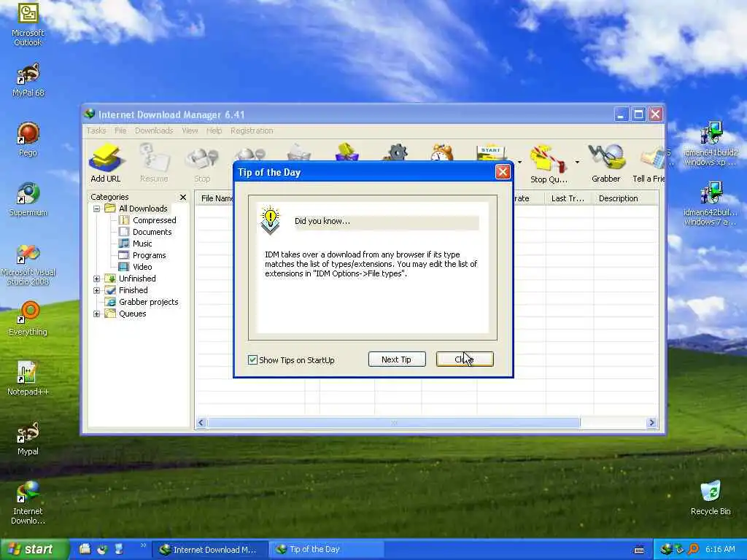Click the Windows start button
Screen dimensions: 747x560
pos(34,550)
